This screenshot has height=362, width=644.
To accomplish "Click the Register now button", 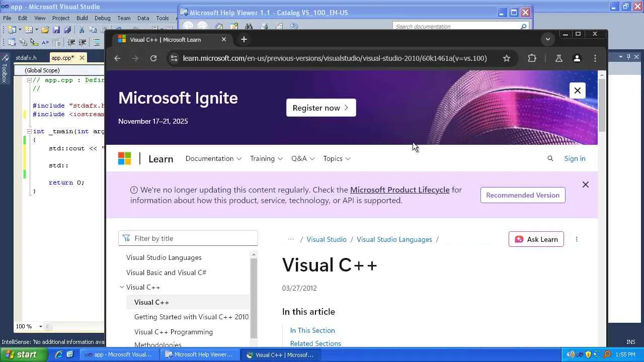I will tap(321, 108).
